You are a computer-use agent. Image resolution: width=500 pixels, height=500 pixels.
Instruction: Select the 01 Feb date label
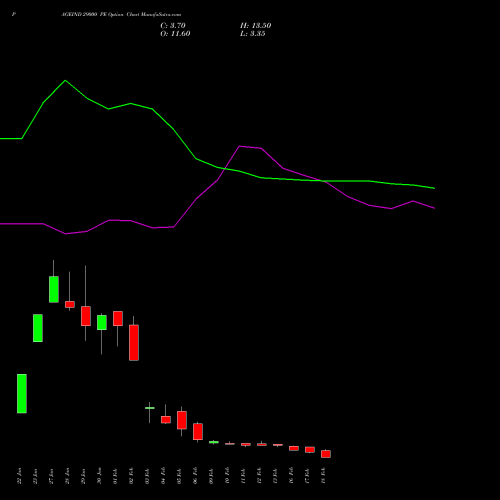(x=115, y=476)
